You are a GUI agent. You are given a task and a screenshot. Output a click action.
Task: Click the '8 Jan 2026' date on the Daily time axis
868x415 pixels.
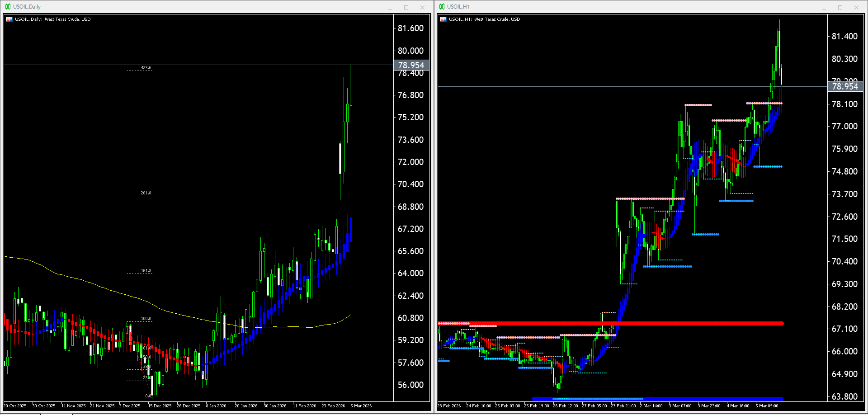pos(216,406)
